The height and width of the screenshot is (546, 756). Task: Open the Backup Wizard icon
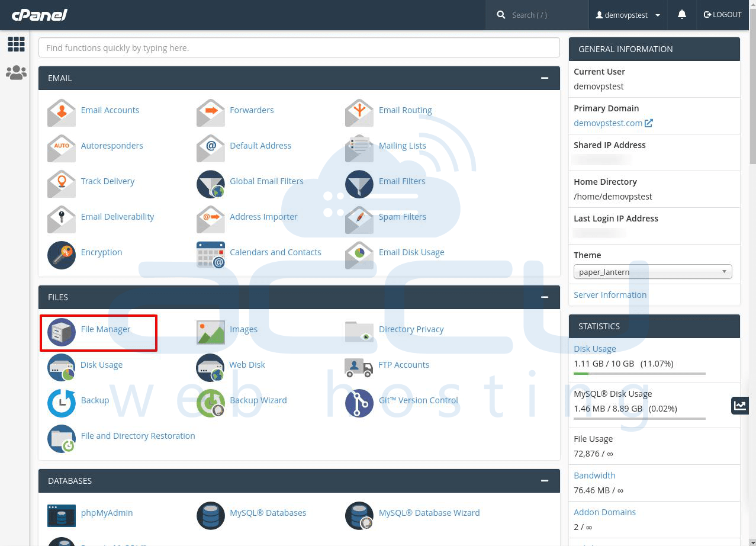pyautogui.click(x=211, y=403)
